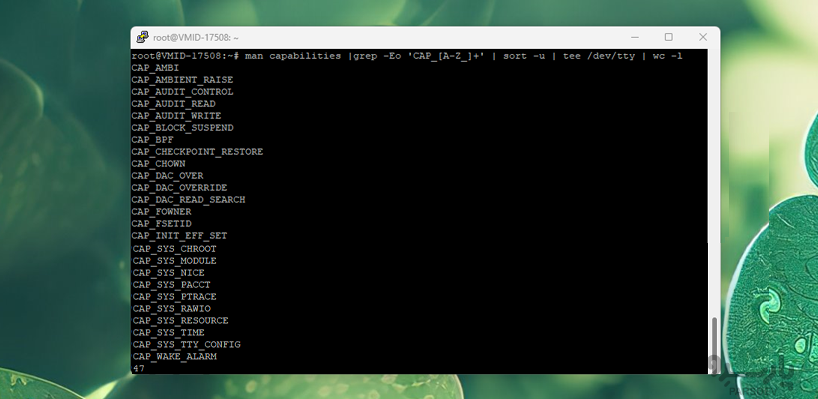Viewport: 818px width, 399px height.
Task: Select the CAP_AMBI output line
Action: coord(155,68)
